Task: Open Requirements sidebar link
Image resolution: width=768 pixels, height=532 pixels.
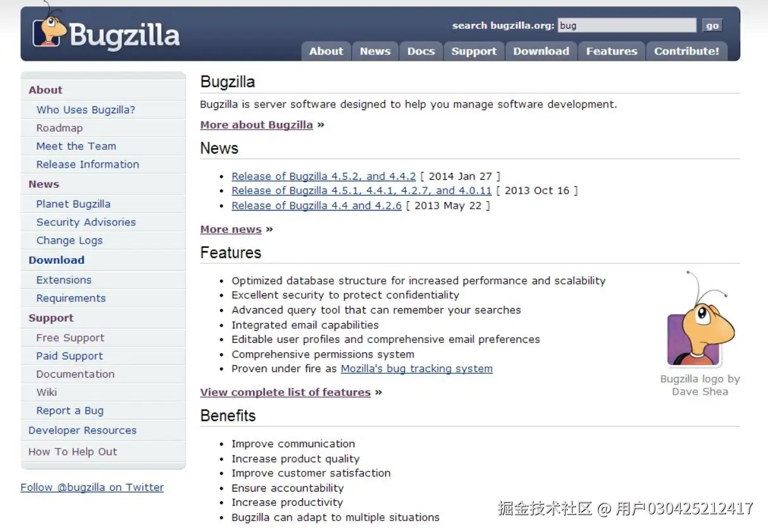Action: (71, 298)
